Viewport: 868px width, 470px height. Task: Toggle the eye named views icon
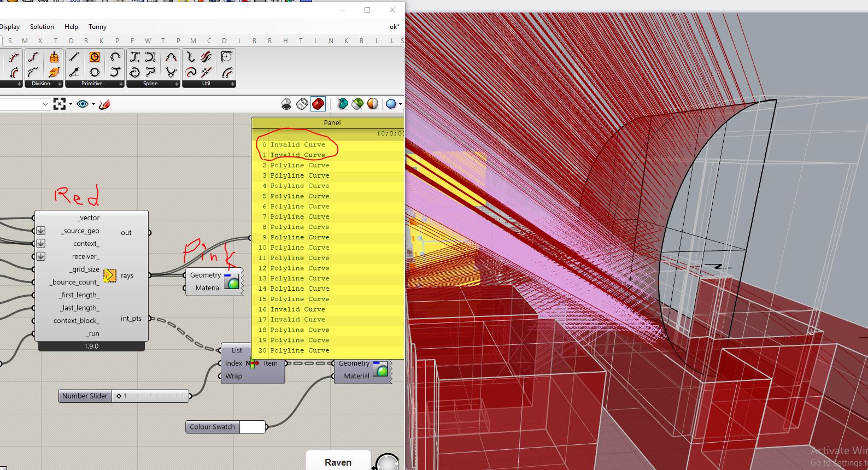(x=83, y=104)
